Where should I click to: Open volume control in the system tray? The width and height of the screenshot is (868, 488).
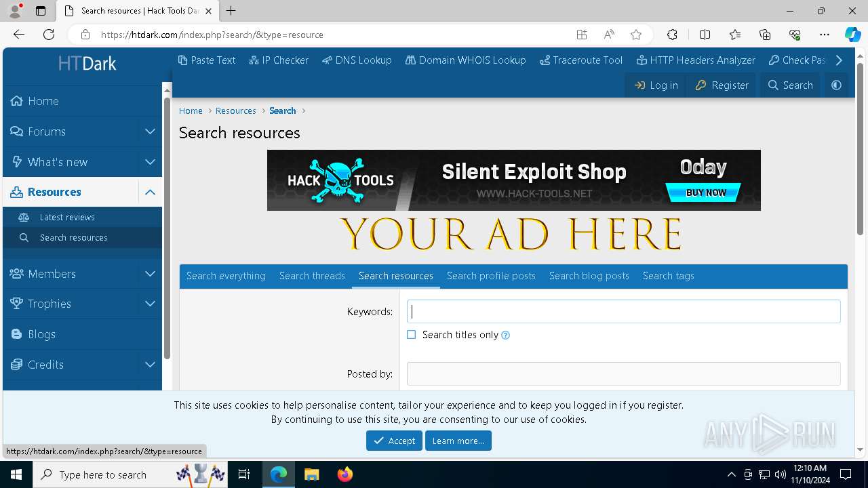pyautogui.click(x=781, y=474)
